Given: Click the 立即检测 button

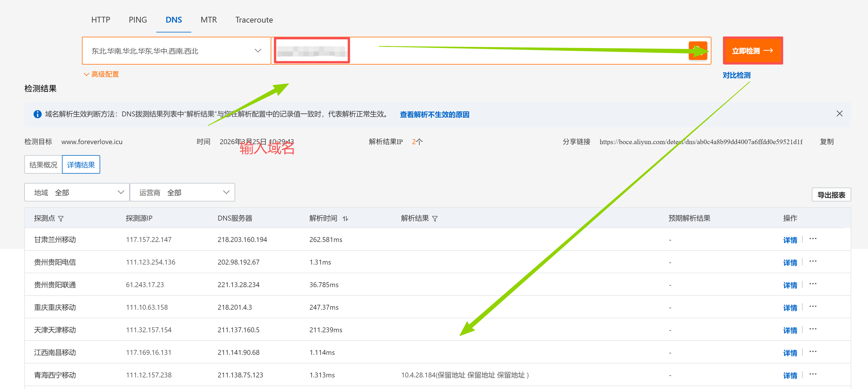Looking at the screenshot, I should point(753,51).
